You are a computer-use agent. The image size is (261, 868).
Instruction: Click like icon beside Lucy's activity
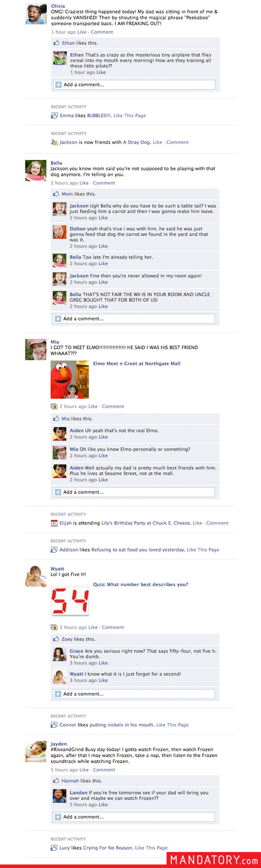point(54,848)
